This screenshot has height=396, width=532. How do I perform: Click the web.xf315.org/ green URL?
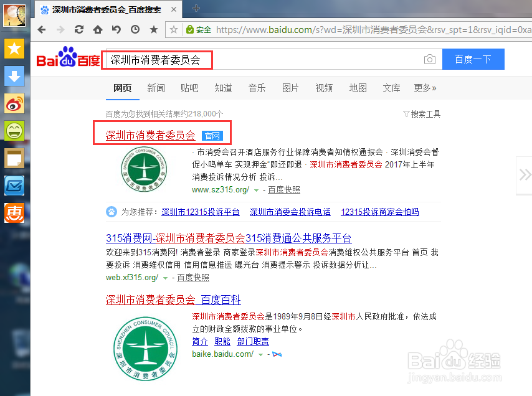[132, 278]
